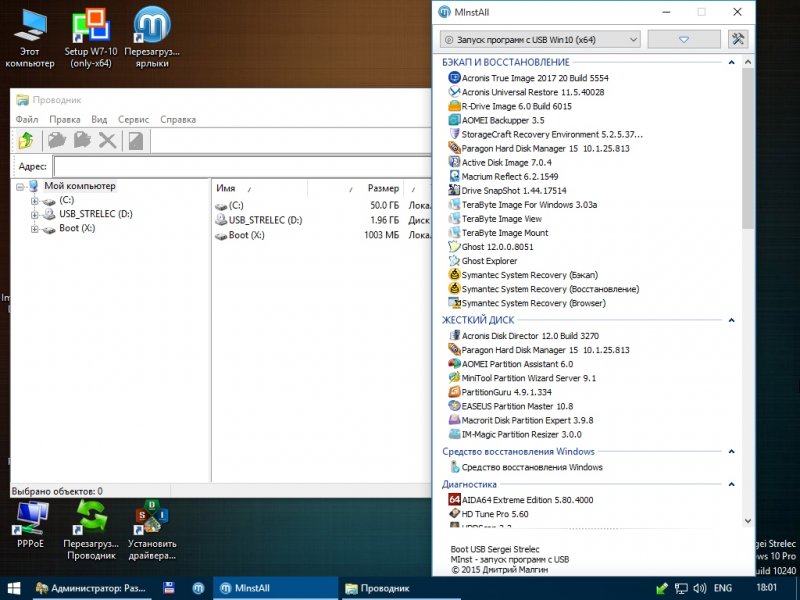Click the Адрес input field
This screenshot has width=800, height=600.
click(242, 167)
